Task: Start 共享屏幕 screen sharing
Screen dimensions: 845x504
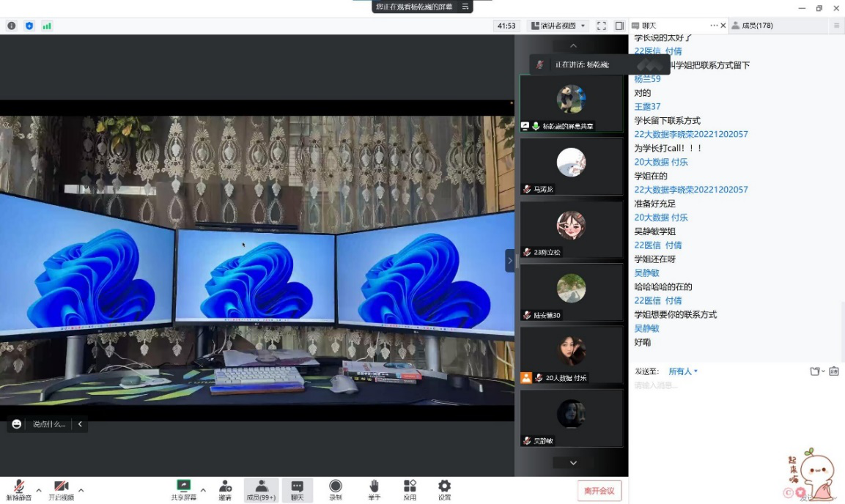Action: (x=184, y=490)
